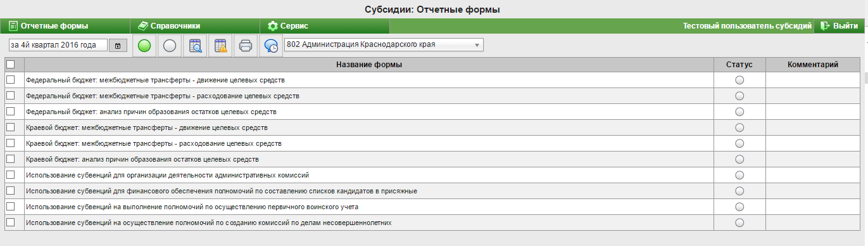868x246 pixels.
Task: Check the box for административных комиссий row
Action: pyautogui.click(x=10, y=175)
